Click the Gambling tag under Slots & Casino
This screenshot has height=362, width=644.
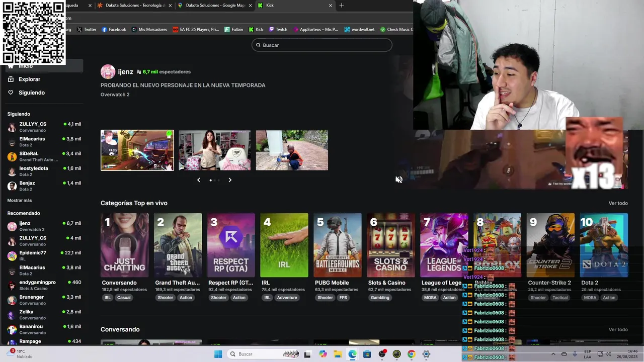380,298
